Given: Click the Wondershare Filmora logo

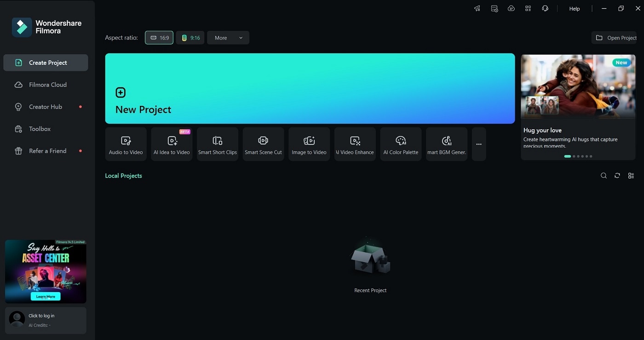Looking at the screenshot, I should point(46,27).
